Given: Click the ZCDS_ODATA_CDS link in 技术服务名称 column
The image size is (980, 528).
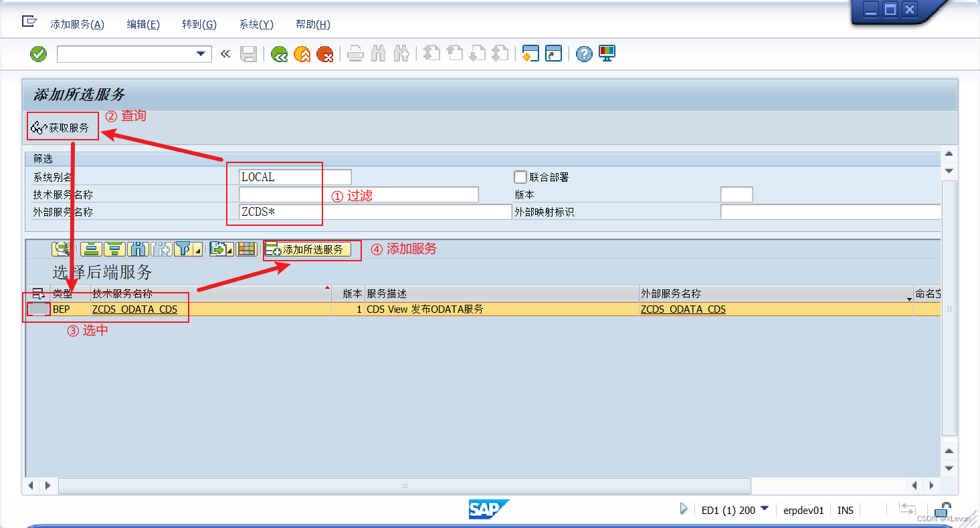Looking at the screenshot, I should (135, 309).
